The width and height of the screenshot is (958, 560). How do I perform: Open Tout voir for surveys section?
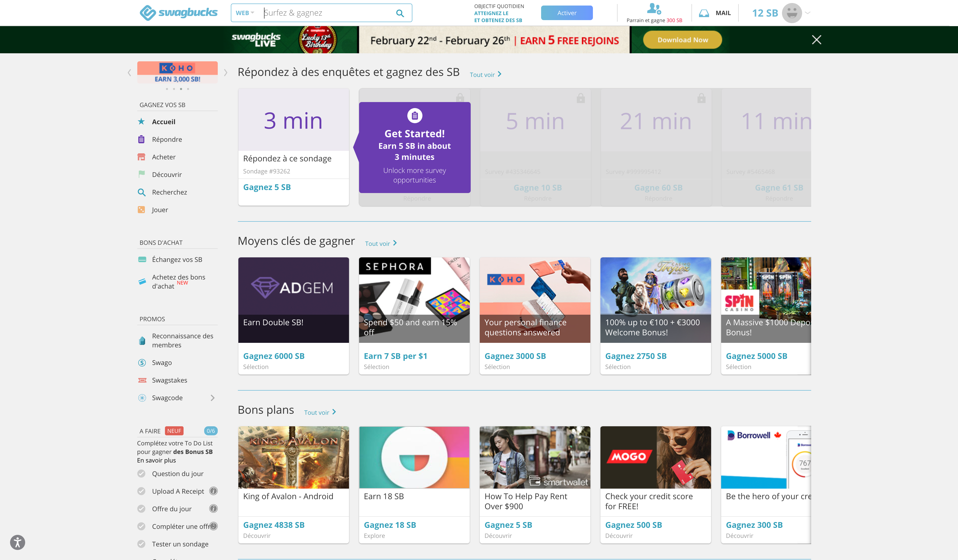tap(486, 74)
